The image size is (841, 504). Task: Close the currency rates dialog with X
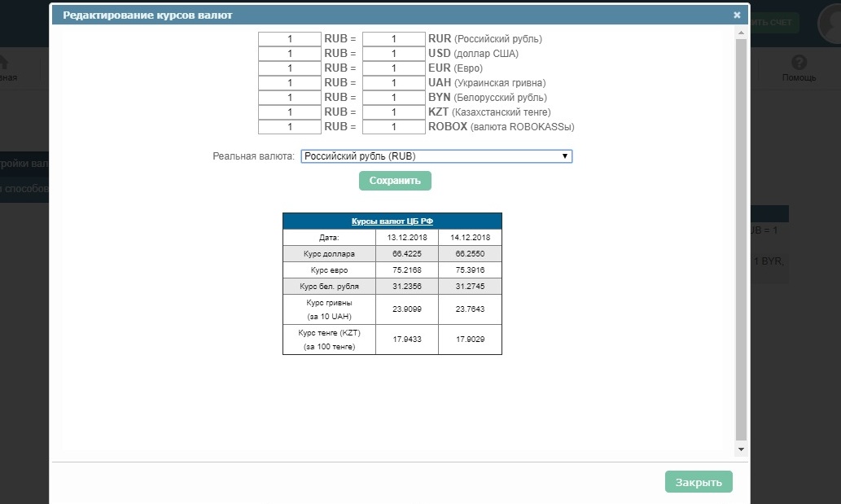pyautogui.click(x=737, y=15)
